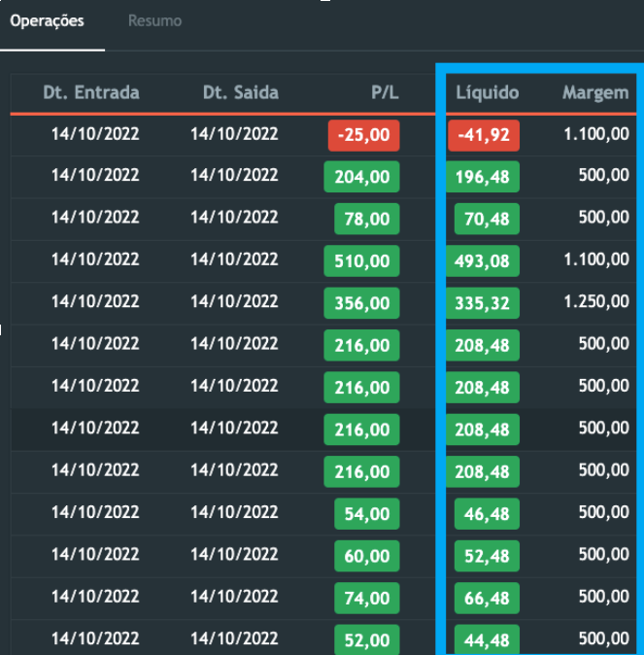Click the 500,00 Margem in the 60,00 row
The height and width of the screenshot is (655, 644).
point(604,554)
